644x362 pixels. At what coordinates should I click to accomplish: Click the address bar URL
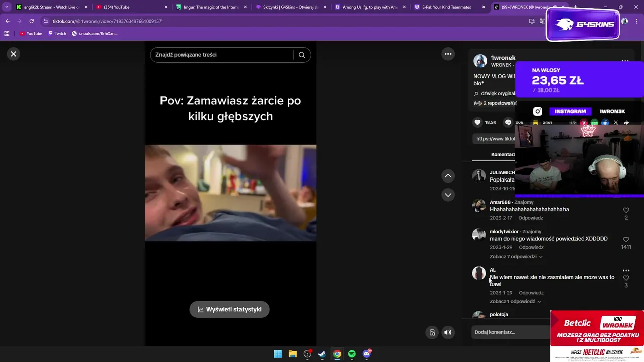click(x=107, y=21)
